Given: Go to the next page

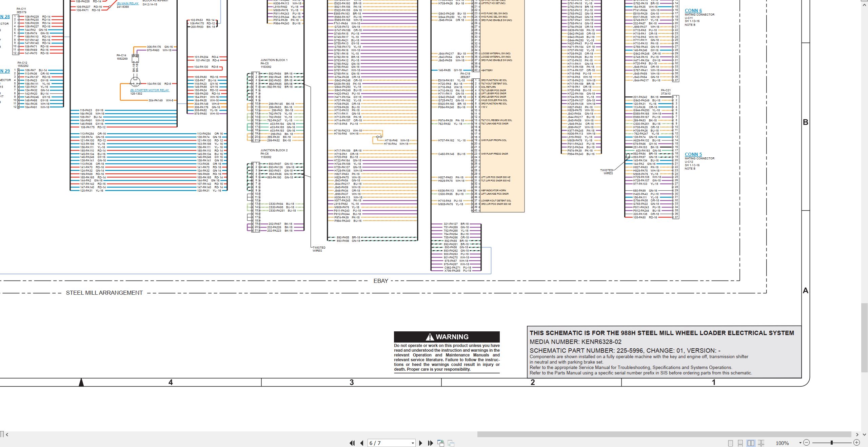Looking at the screenshot, I should click(421, 443).
